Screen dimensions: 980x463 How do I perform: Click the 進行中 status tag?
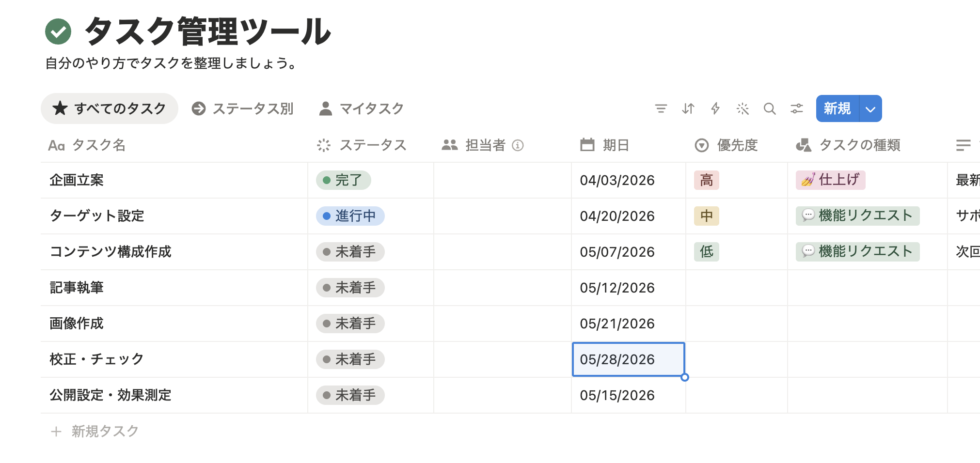point(350,216)
